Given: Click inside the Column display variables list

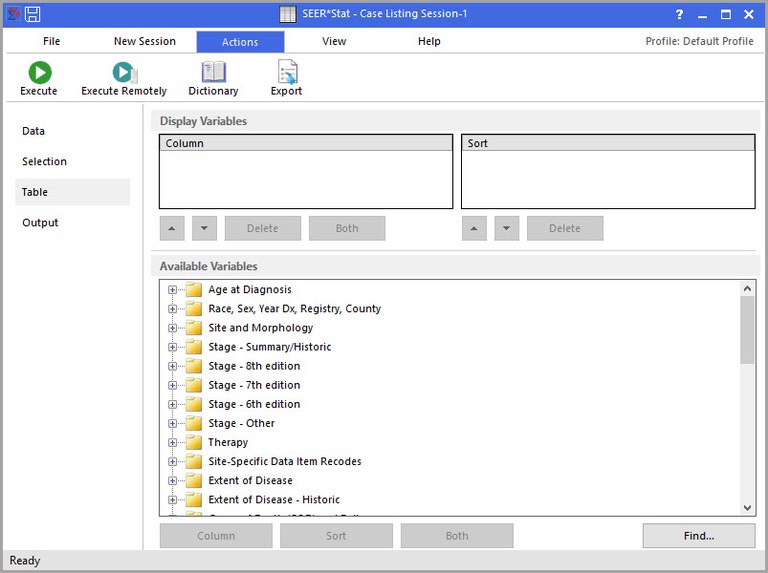Looking at the screenshot, I should pyautogui.click(x=306, y=179).
